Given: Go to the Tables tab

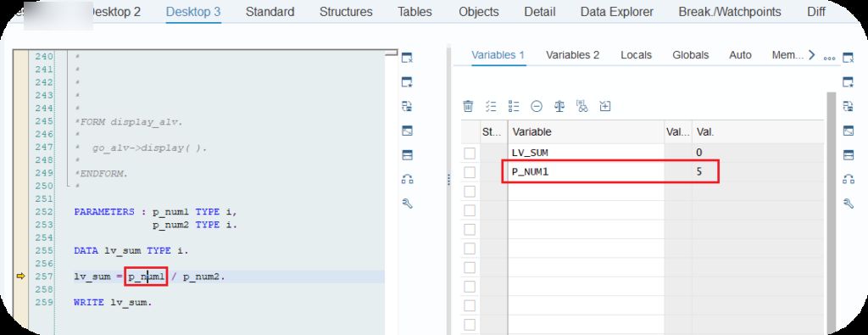Looking at the screenshot, I should click(415, 12).
